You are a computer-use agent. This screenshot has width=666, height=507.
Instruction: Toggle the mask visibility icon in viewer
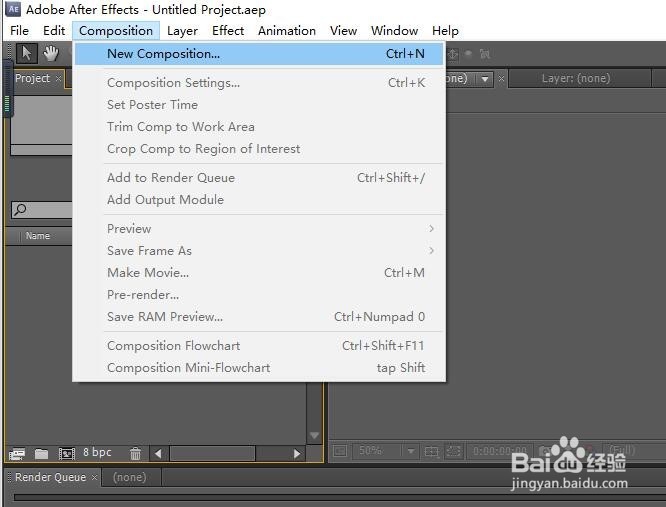coord(454,451)
